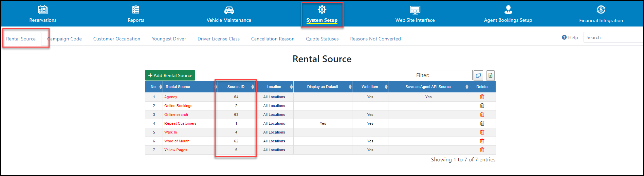
Task: Click Display as Default Yes for Repeat Customers
Action: pos(323,123)
